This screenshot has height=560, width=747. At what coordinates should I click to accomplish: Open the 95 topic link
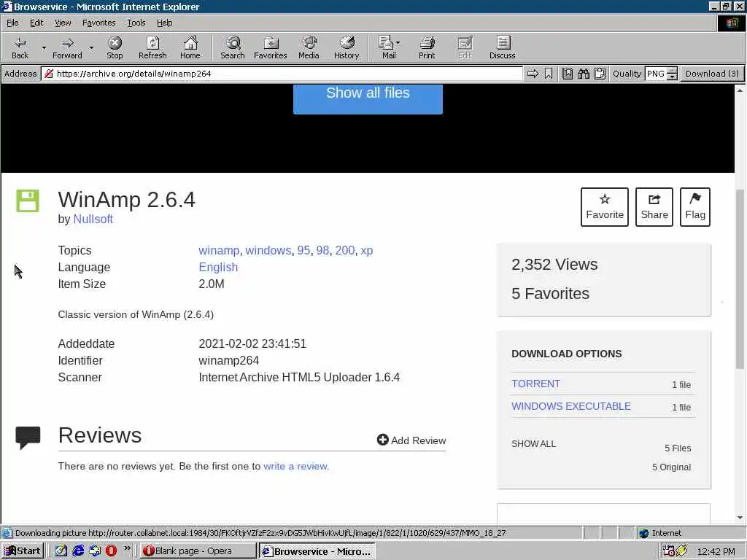pos(303,251)
